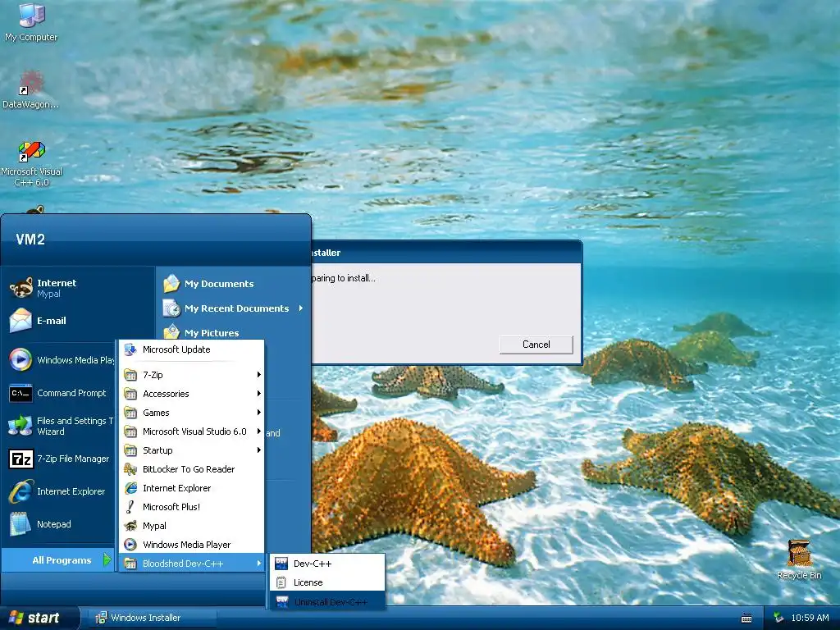Open the DataWagon desktop shortcut
The image size is (840, 630).
click(31, 89)
